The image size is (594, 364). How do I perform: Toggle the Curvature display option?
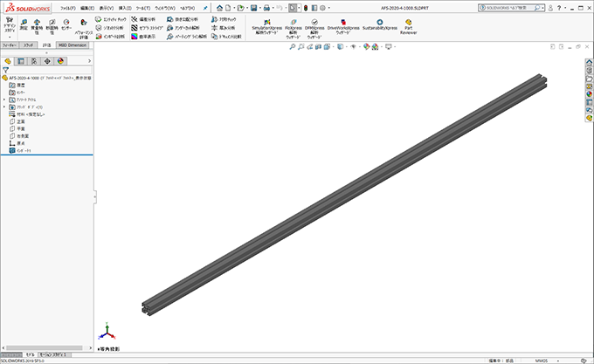pyautogui.click(x=145, y=38)
